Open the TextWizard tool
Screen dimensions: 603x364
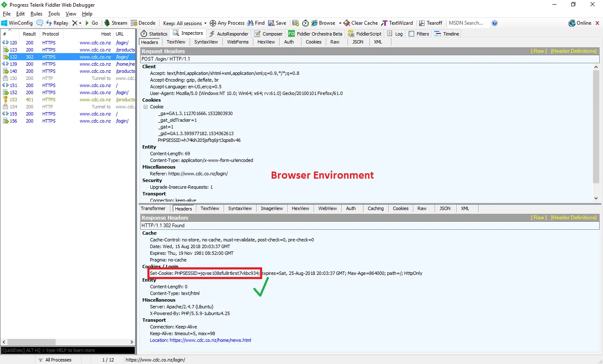coord(397,23)
